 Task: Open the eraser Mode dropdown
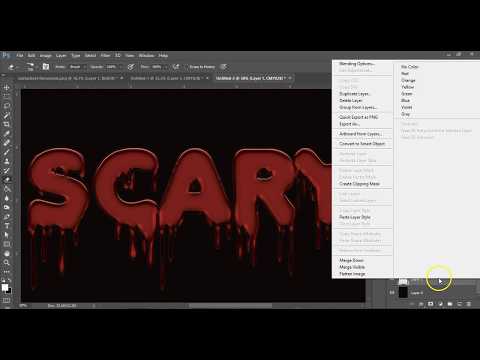click(77, 67)
